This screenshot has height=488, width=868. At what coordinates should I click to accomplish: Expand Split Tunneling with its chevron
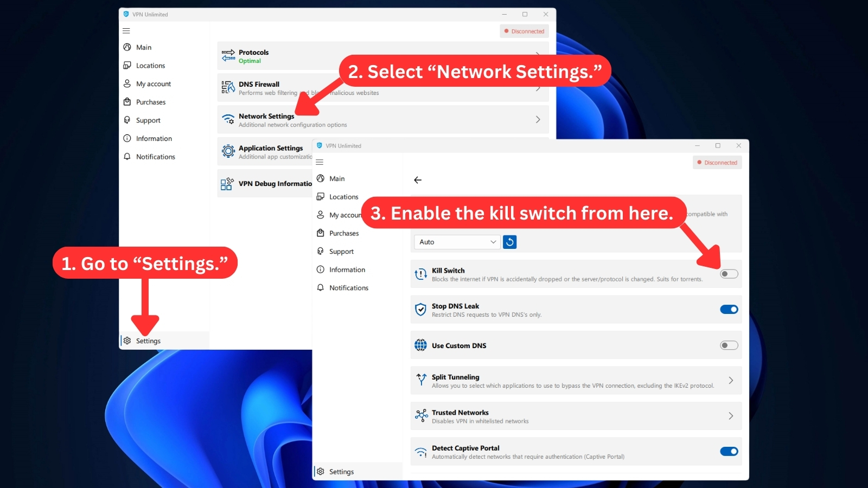pyautogui.click(x=731, y=381)
